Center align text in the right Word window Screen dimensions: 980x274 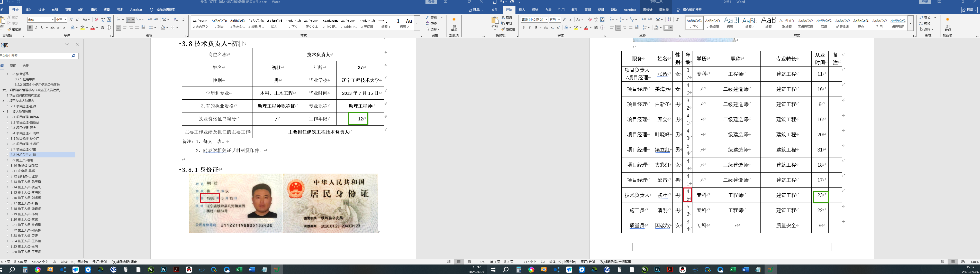pos(618,27)
